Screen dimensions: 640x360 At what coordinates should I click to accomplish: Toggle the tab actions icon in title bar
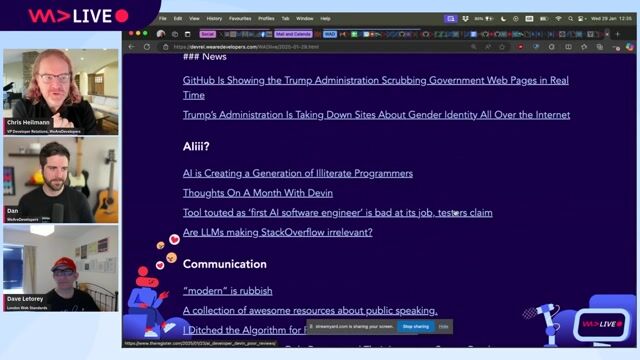(x=188, y=34)
